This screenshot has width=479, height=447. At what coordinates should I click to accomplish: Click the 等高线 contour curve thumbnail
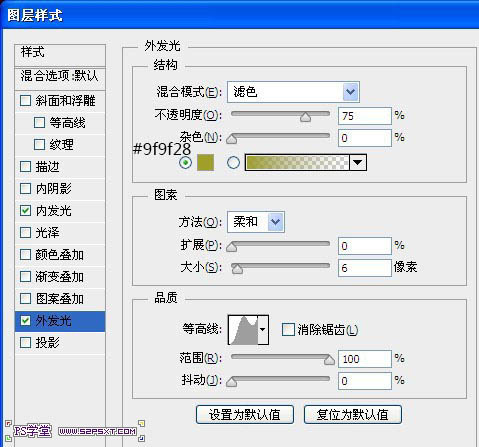coord(243,330)
